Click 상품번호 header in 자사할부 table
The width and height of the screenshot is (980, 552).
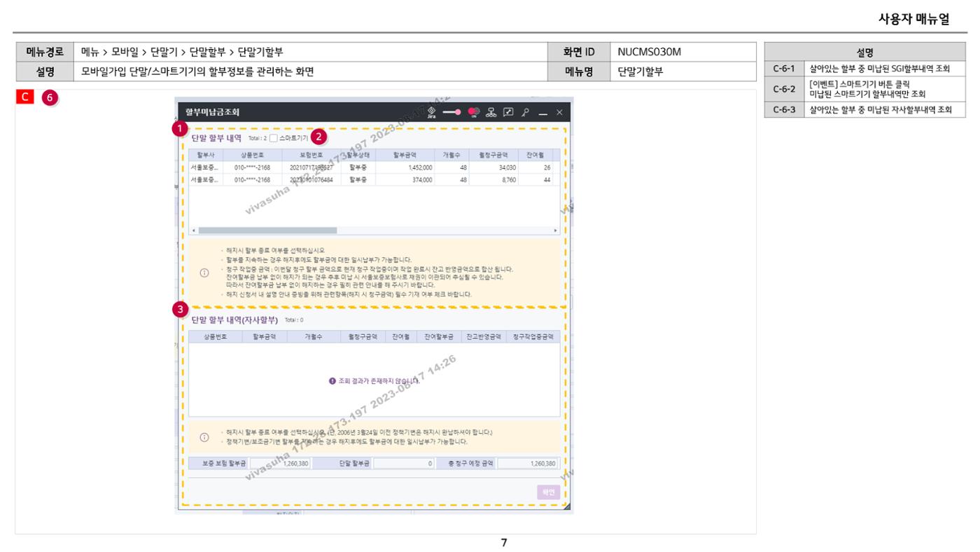click(216, 336)
